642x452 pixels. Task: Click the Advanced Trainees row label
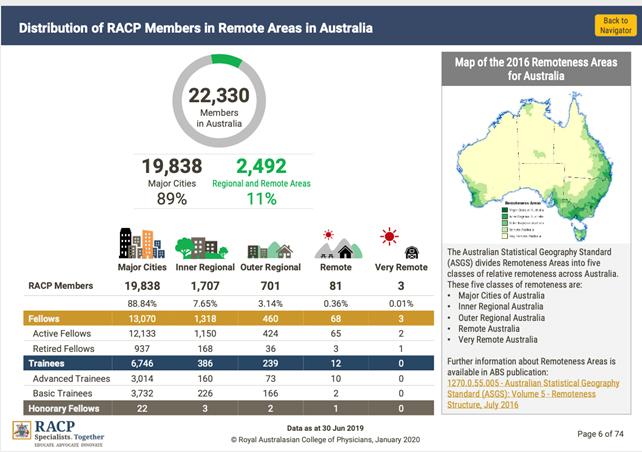tap(71, 379)
